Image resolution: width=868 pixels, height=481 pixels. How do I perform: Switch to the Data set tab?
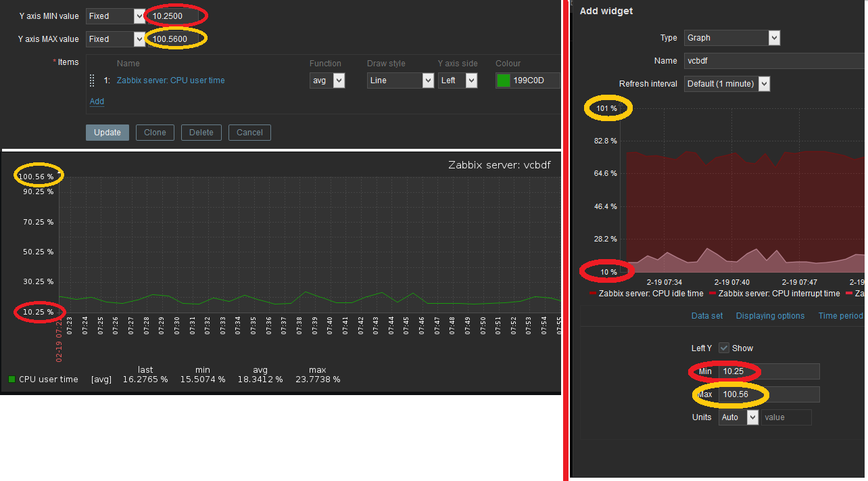pyautogui.click(x=707, y=316)
